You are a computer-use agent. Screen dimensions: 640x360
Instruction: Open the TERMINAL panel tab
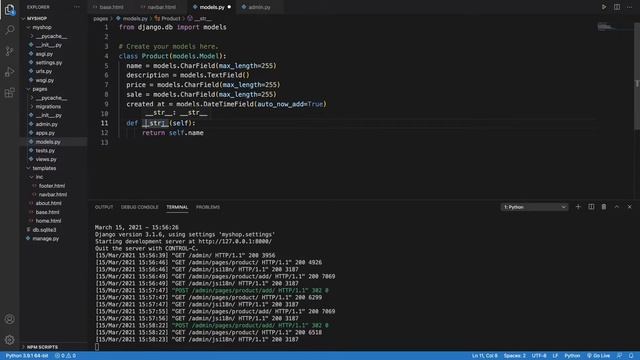click(177, 207)
